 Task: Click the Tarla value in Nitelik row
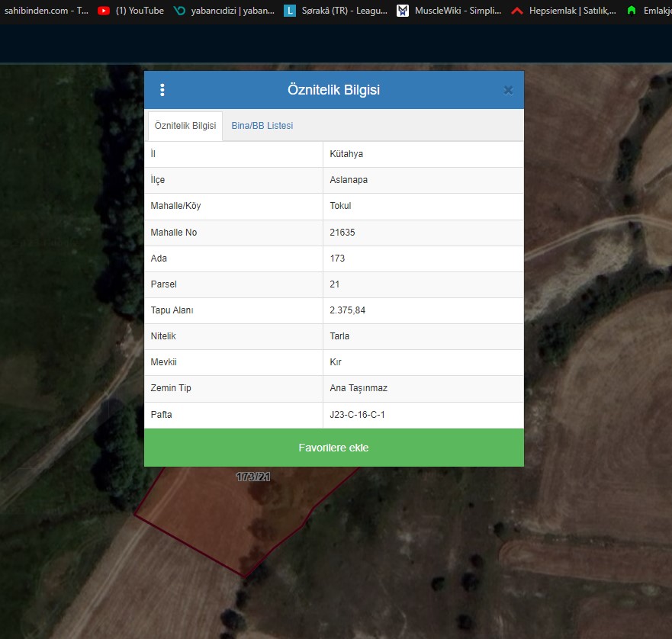(339, 336)
